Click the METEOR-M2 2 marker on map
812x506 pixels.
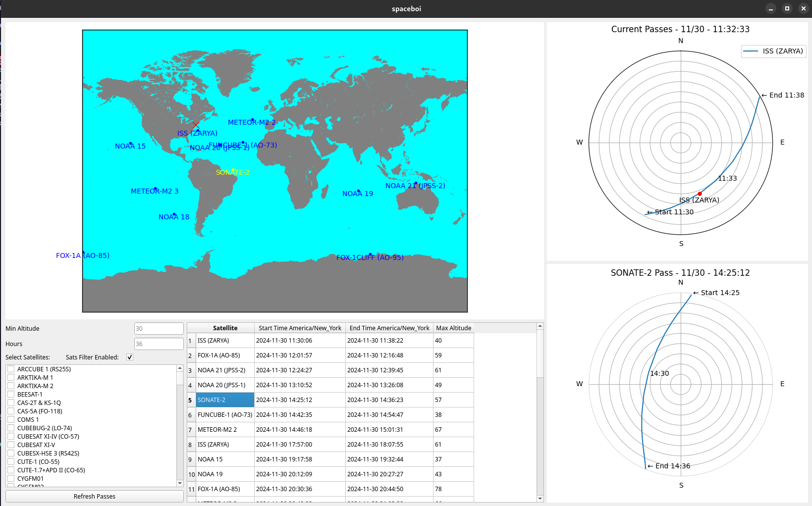coord(252,120)
